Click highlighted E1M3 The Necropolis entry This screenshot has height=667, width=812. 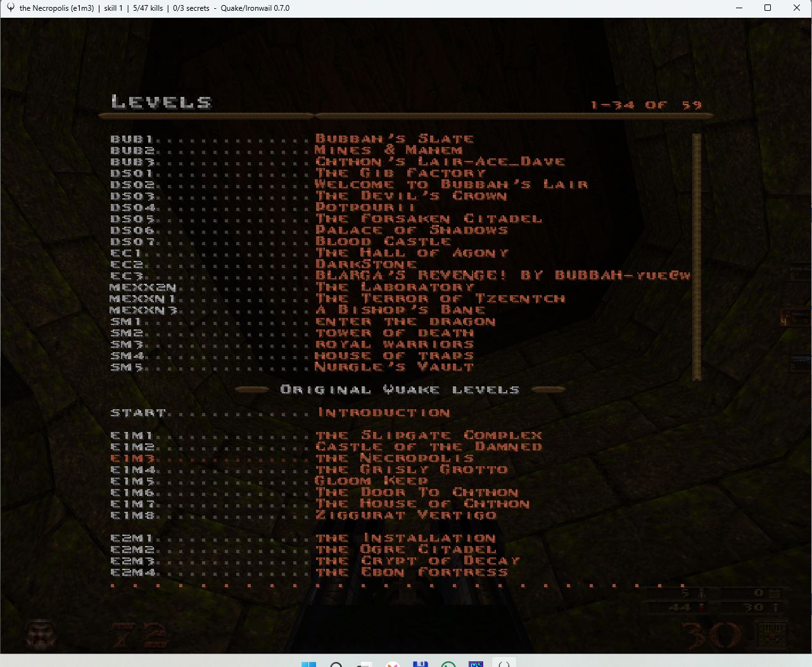[x=292, y=458]
